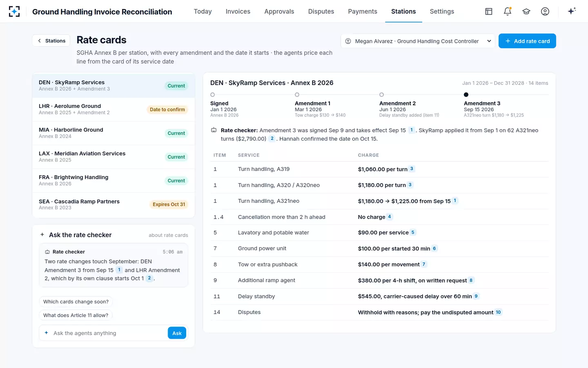Open citation 5 on Lavatory charge
This screenshot has width=588, height=368.
click(413, 232)
